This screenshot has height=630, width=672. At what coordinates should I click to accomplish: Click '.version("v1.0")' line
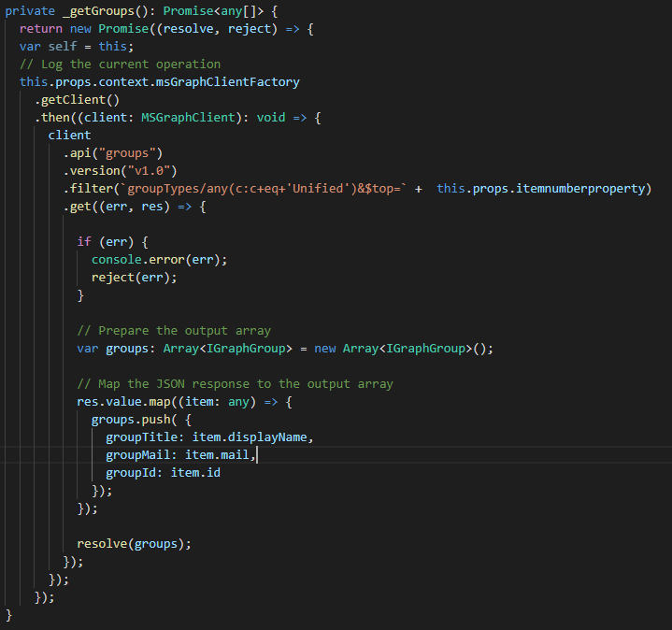[x=120, y=171]
